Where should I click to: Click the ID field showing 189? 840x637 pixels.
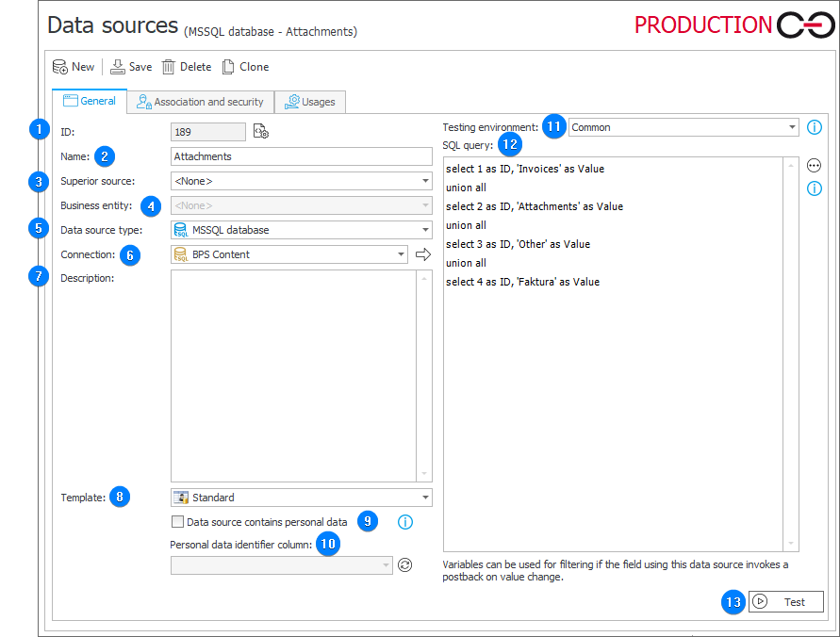tap(208, 132)
